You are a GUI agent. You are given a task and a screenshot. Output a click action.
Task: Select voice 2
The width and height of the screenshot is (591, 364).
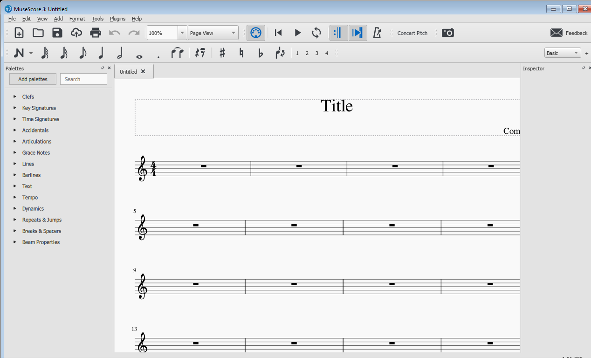pos(307,53)
